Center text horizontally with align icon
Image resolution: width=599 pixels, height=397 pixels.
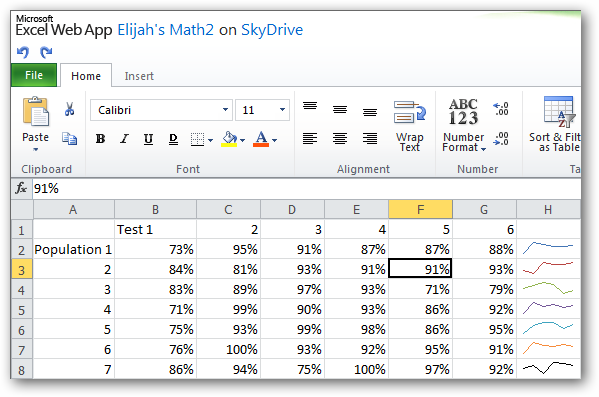pos(340,138)
